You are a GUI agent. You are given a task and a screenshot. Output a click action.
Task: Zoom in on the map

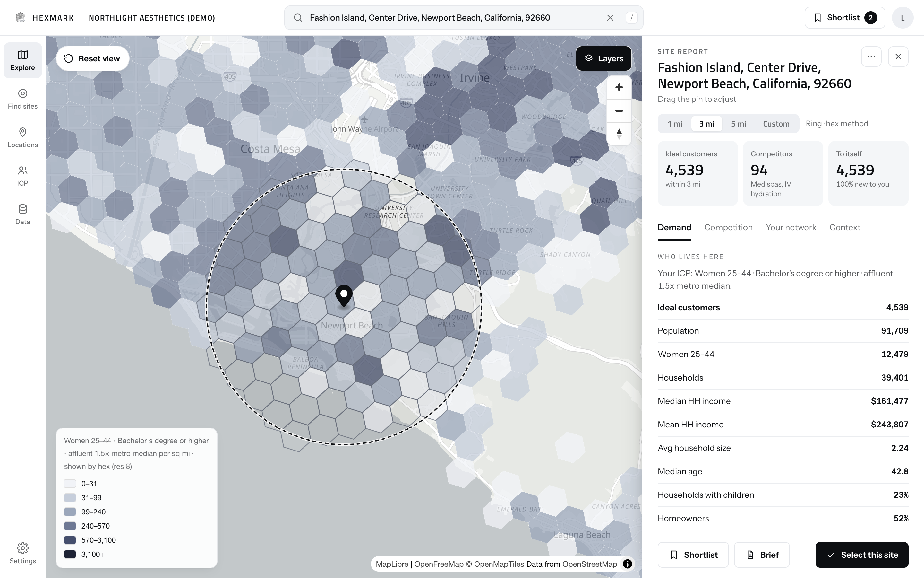(619, 88)
